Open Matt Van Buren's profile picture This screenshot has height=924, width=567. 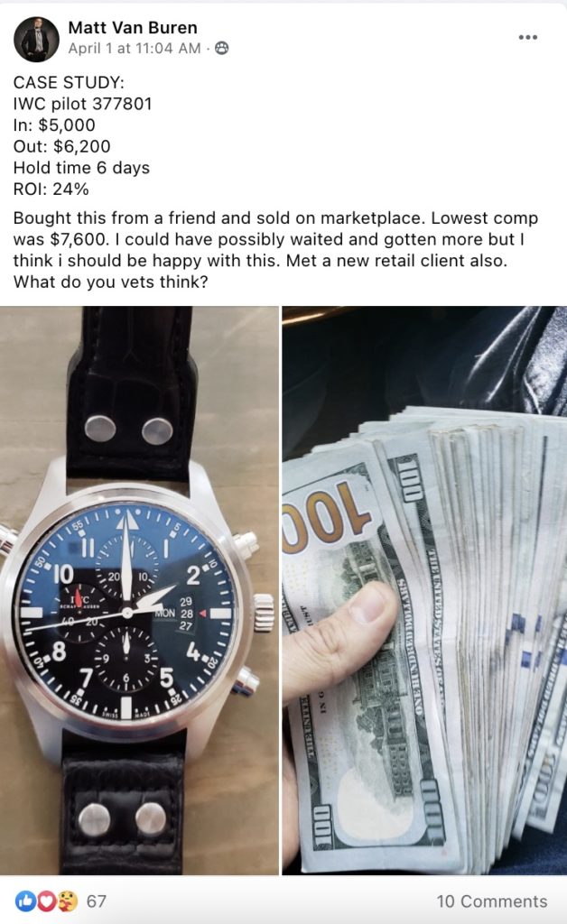click(36, 38)
